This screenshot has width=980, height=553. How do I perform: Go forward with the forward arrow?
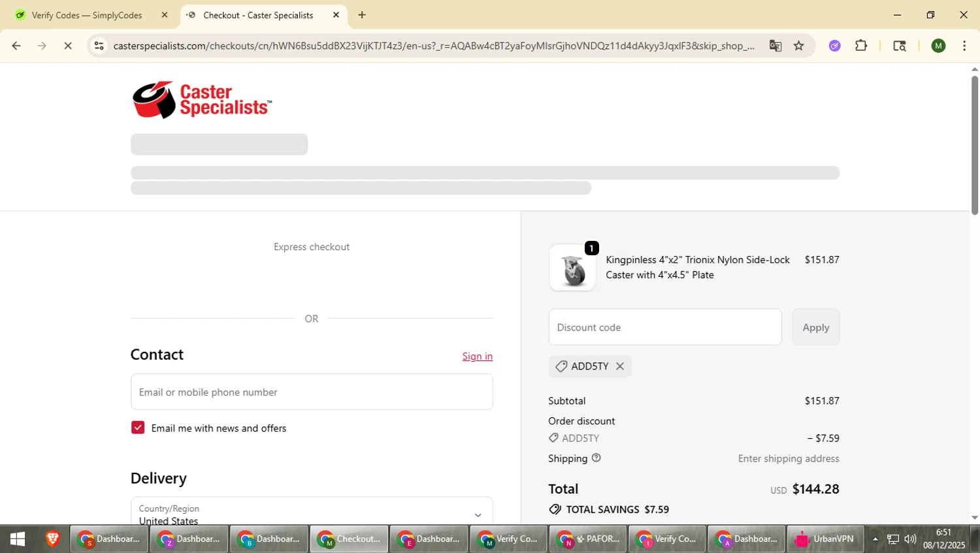(42, 46)
